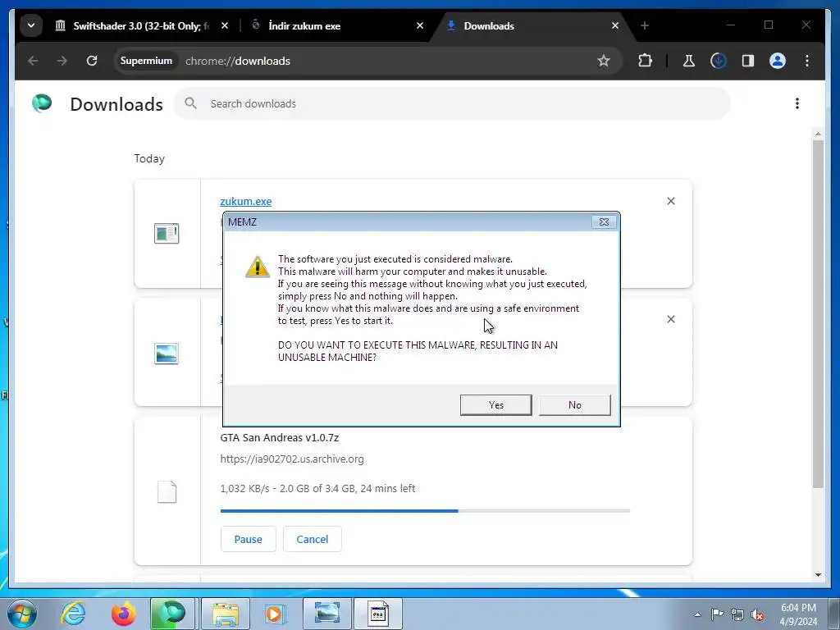The image size is (840, 630).
Task: Open the Downloads page more actions menu
Action: (x=797, y=103)
